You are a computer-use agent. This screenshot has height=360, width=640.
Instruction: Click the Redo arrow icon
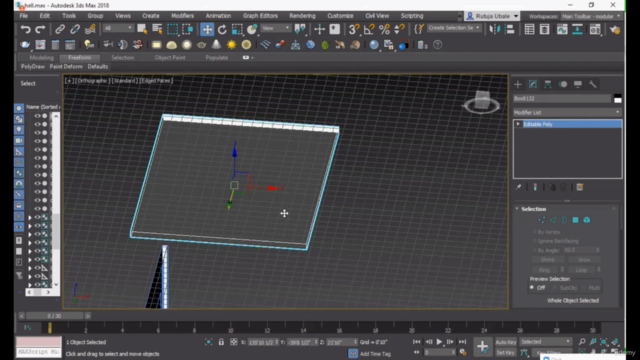(40, 29)
